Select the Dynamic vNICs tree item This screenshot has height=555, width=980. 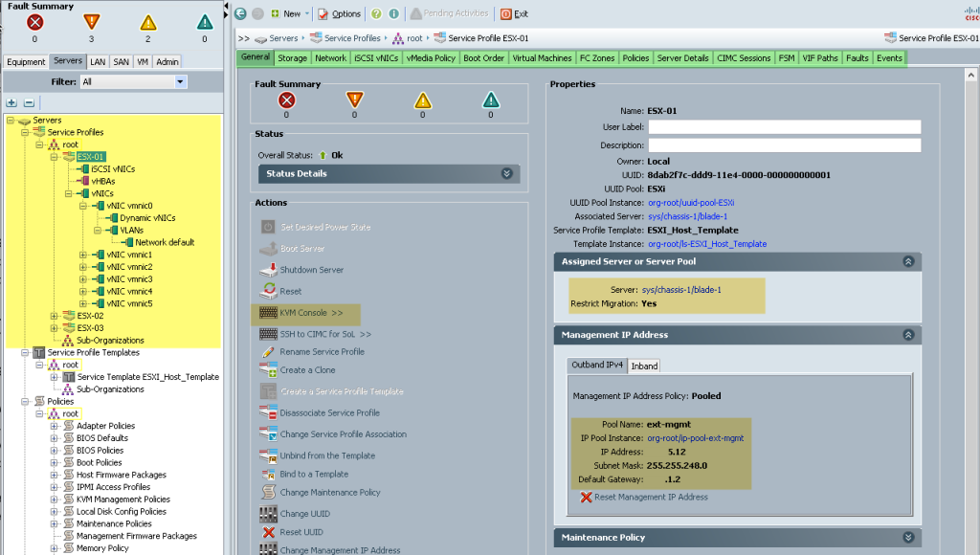tap(147, 218)
